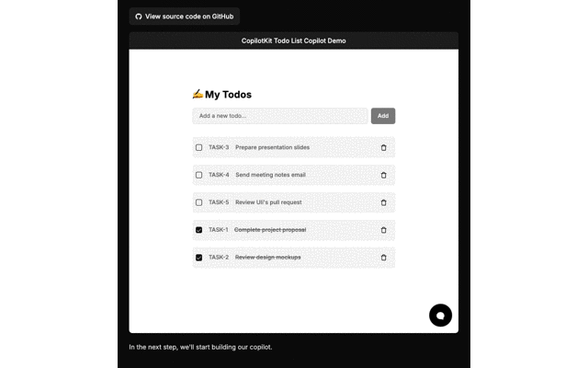588x368 pixels.
Task: Click the writing hand emoji by My Todos
Action: [198, 94]
